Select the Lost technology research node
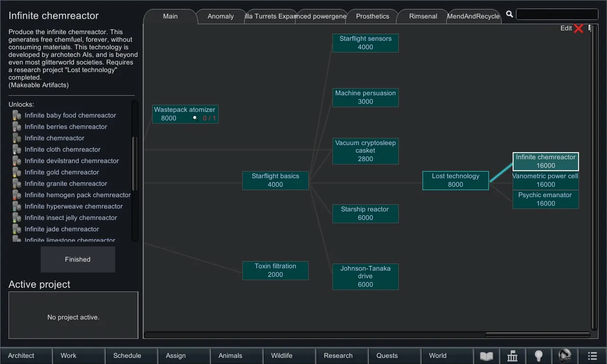This screenshot has width=607, height=364. [x=455, y=180]
